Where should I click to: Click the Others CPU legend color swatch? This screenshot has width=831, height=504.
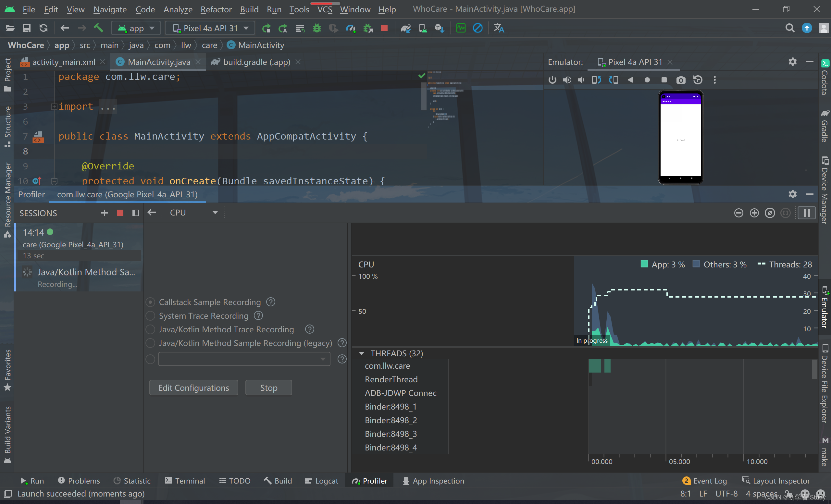696,264
